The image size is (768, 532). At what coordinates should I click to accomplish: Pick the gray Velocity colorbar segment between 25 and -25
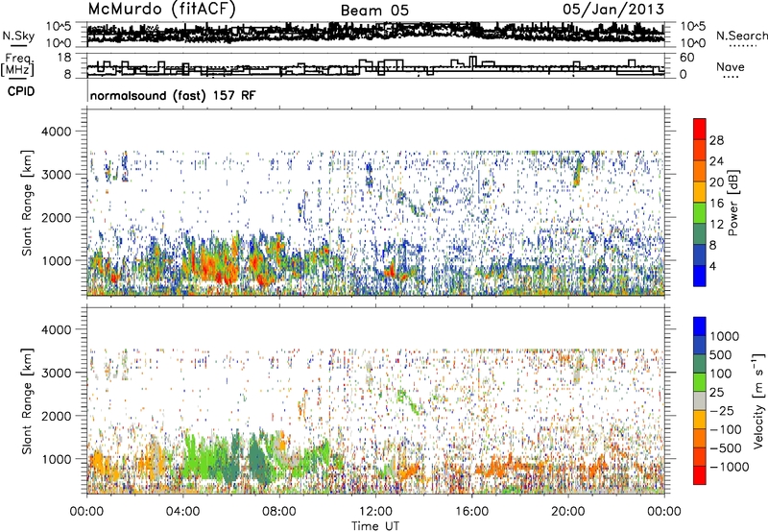click(700, 400)
